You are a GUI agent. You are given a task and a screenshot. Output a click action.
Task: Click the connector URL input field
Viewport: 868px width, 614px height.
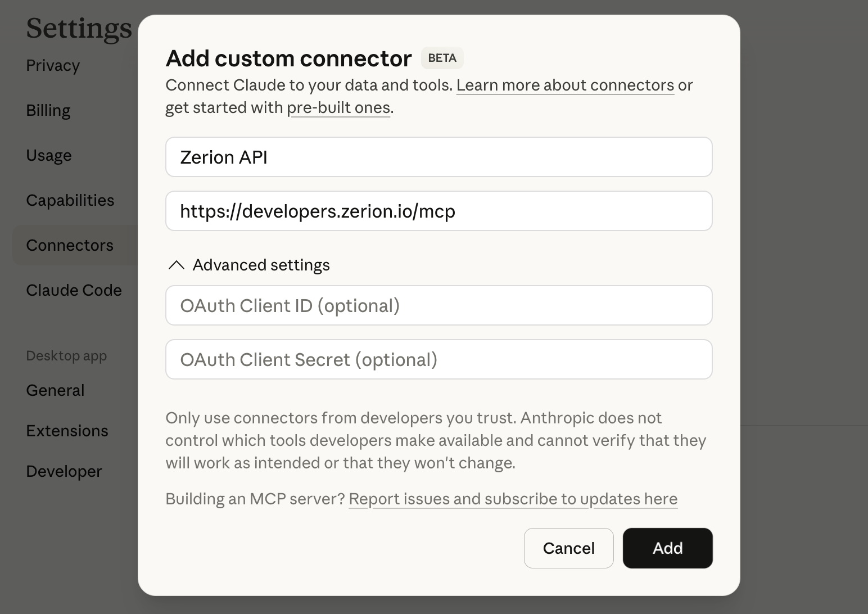click(438, 211)
